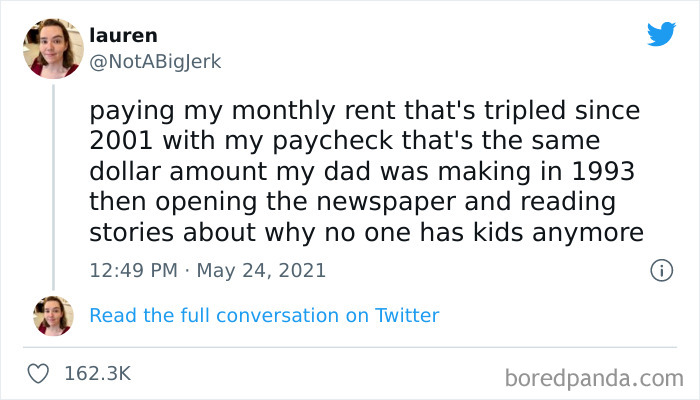Screen dimensions: 700x400
Task: Open the tweet info circle icon
Action: click(x=660, y=270)
